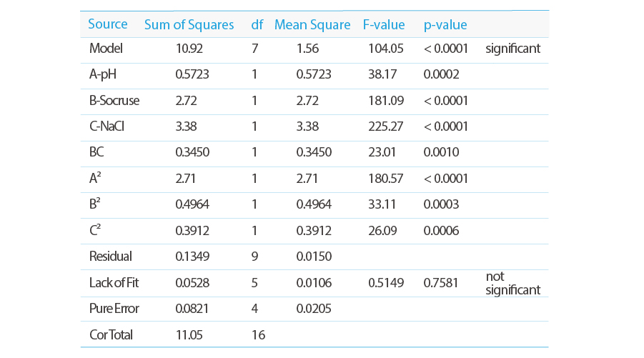Select the p-value column header
The image size is (644, 358).
click(445, 25)
